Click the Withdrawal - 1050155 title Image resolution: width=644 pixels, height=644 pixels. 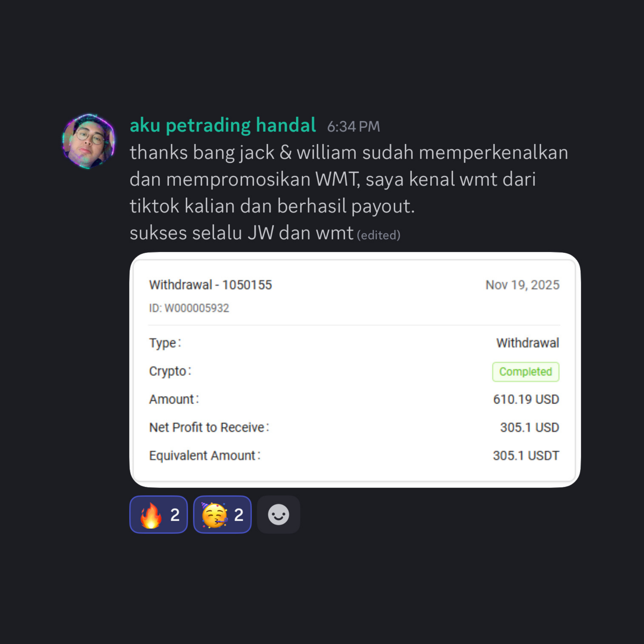210,285
